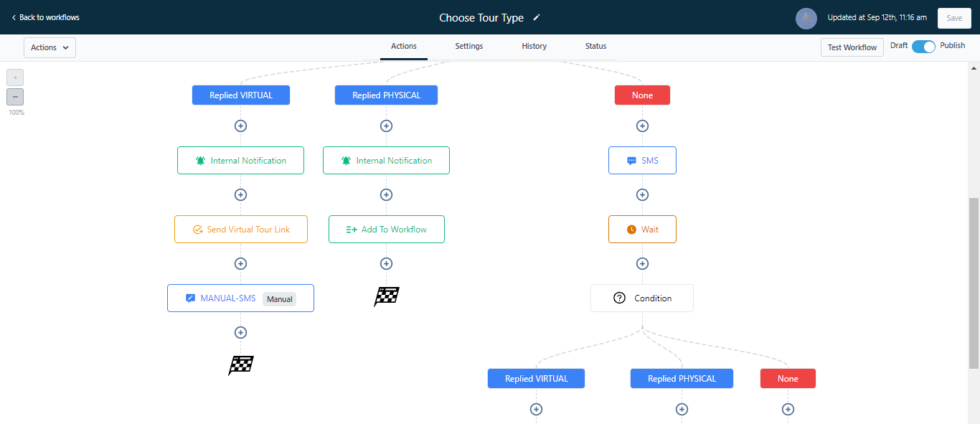Open the Condition node
The width and height of the screenshot is (980, 424).
[x=642, y=298]
